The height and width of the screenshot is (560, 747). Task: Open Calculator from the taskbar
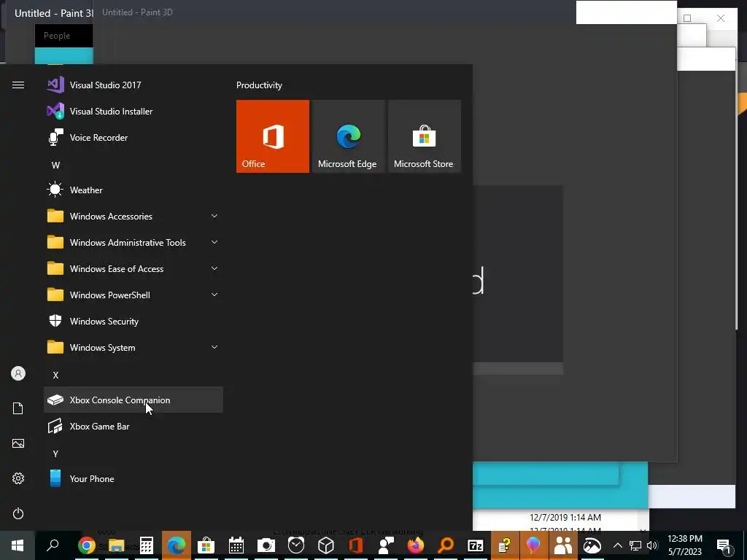[x=146, y=545]
